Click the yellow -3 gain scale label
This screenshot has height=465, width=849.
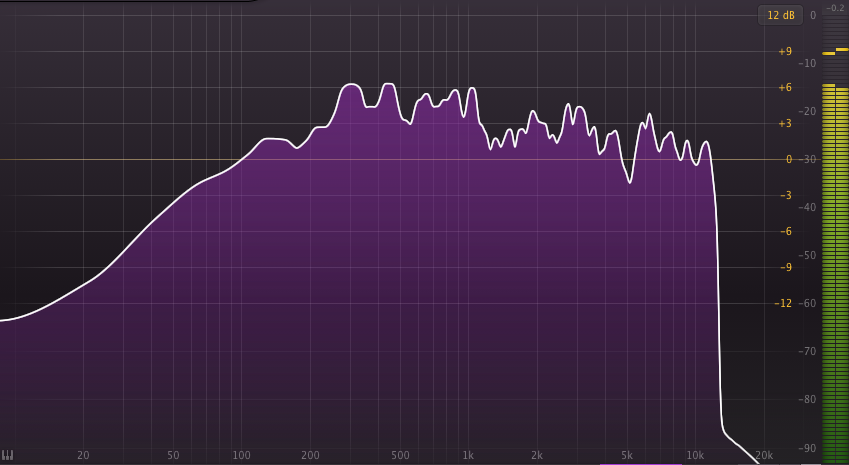(786, 195)
